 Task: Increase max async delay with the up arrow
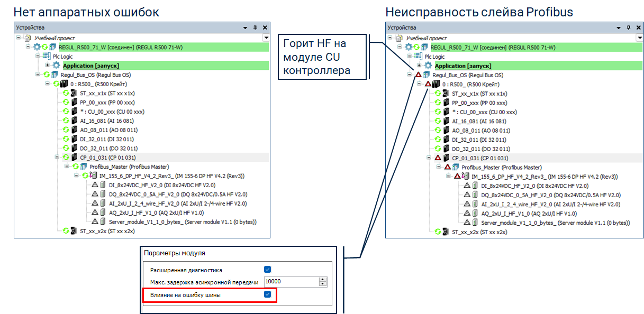click(x=322, y=280)
